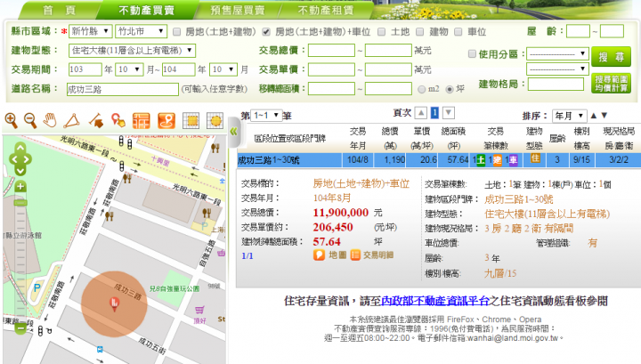Select the zoom in magnifier map tool
The height and width of the screenshot is (364, 641).
(11, 119)
